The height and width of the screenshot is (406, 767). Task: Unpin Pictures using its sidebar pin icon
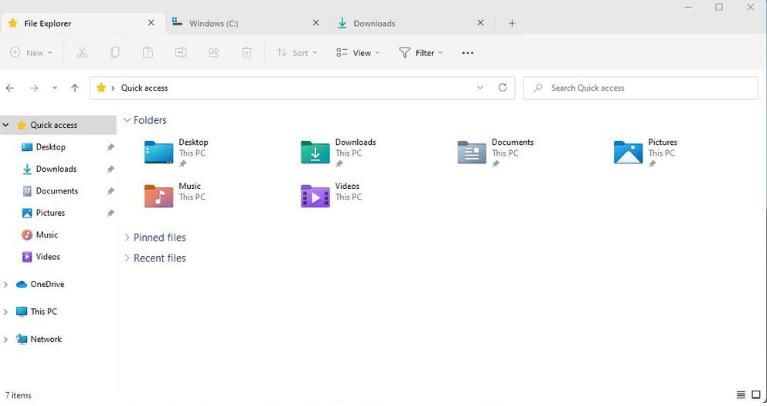pos(110,213)
